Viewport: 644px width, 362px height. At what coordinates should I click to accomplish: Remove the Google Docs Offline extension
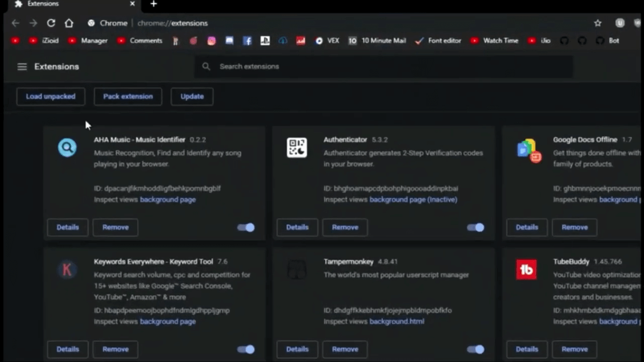(x=575, y=227)
